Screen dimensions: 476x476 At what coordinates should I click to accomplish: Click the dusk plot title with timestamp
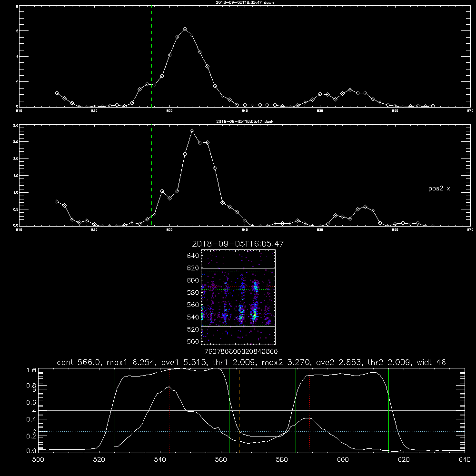point(245,121)
